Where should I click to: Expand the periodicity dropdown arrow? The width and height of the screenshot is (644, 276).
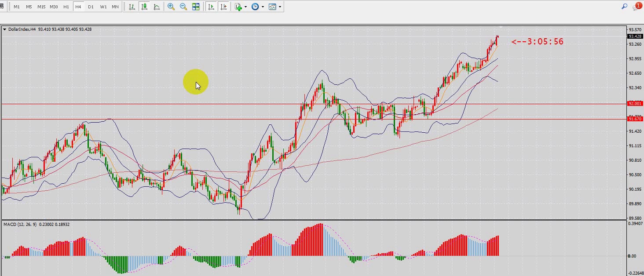click(263, 7)
